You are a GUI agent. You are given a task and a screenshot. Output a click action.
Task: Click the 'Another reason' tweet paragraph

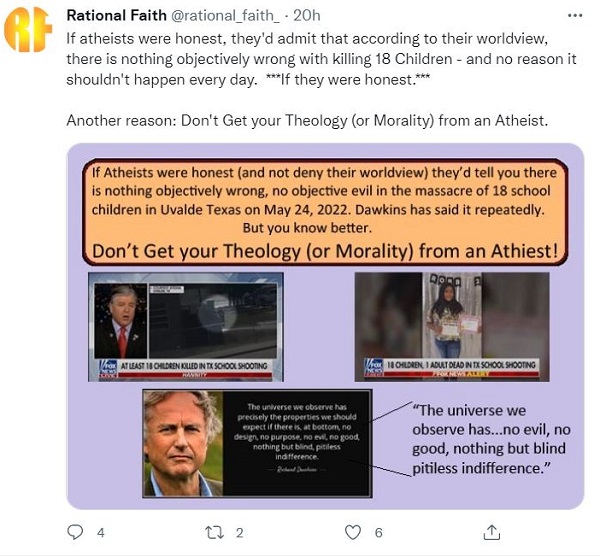pos(307,121)
